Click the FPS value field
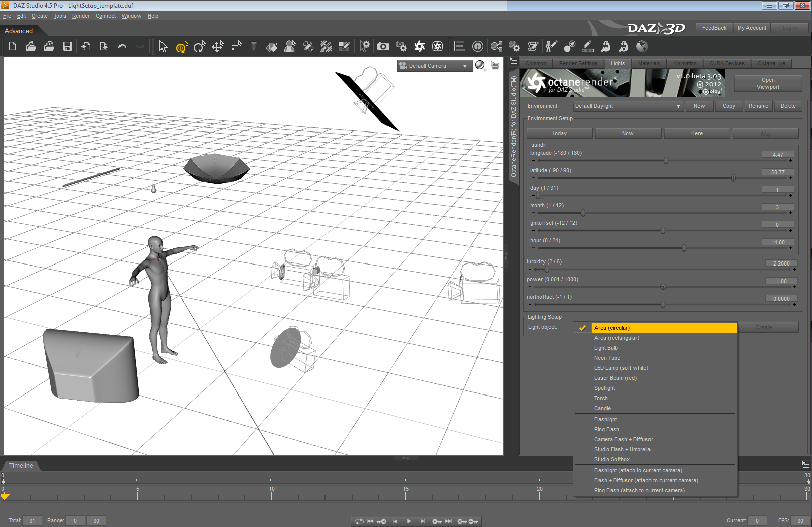This screenshot has height=527, width=812. (x=800, y=521)
